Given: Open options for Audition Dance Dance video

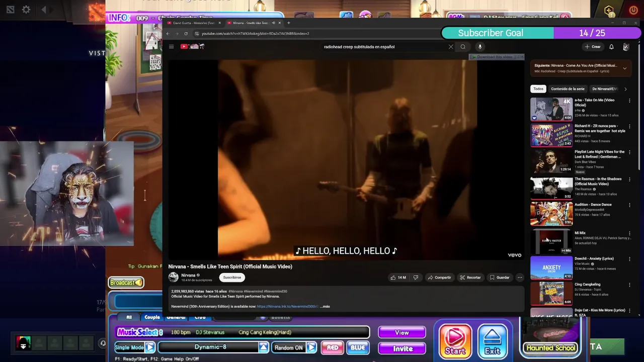Looking at the screenshot, I should (x=629, y=205).
